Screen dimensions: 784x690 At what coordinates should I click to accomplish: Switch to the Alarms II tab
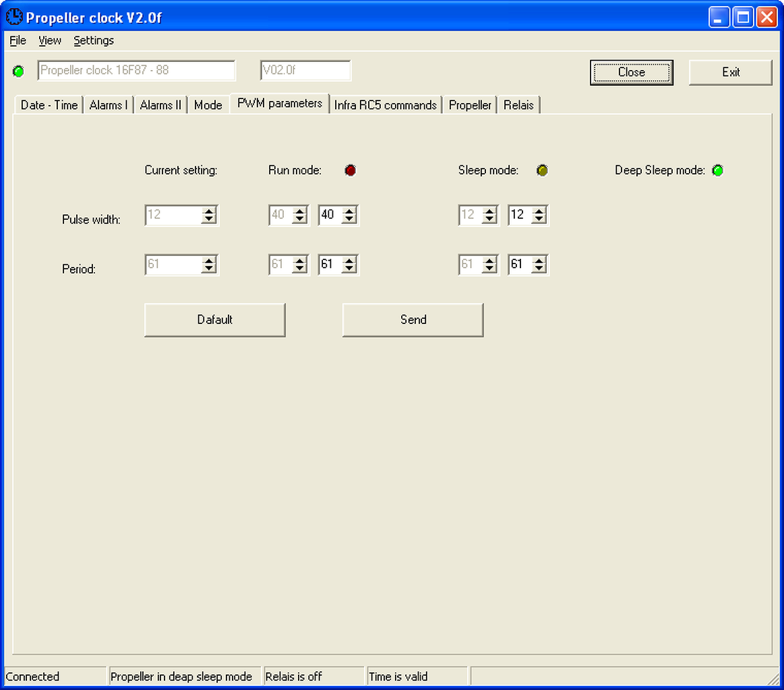pyautogui.click(x=160, y=105)
